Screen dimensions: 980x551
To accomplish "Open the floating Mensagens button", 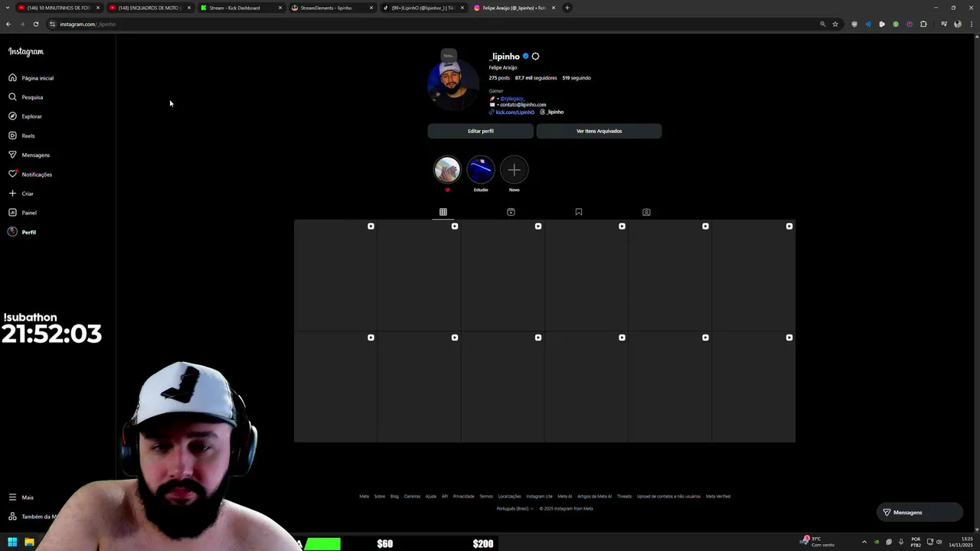I will click(919, 513).
